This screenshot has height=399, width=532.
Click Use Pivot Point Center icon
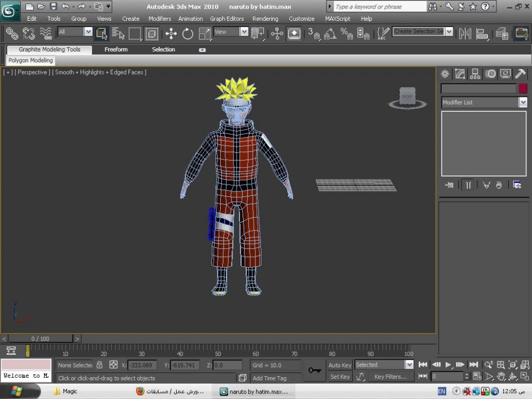click(257, 33)
